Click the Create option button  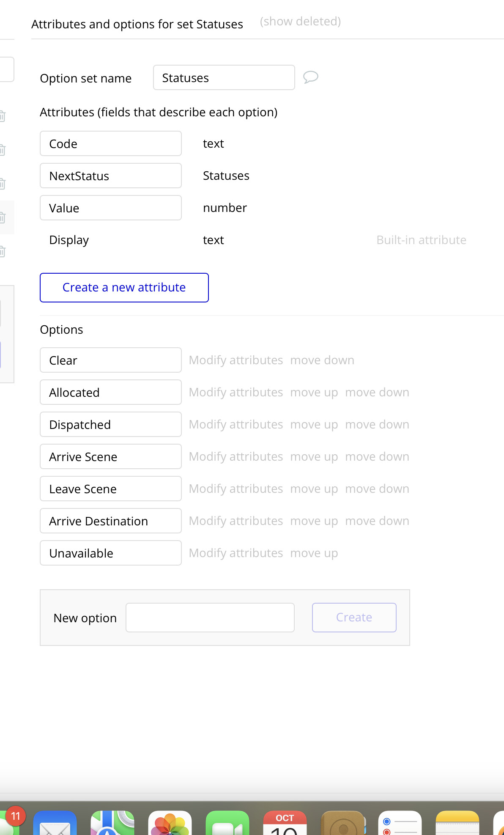[x=354, y=618]
